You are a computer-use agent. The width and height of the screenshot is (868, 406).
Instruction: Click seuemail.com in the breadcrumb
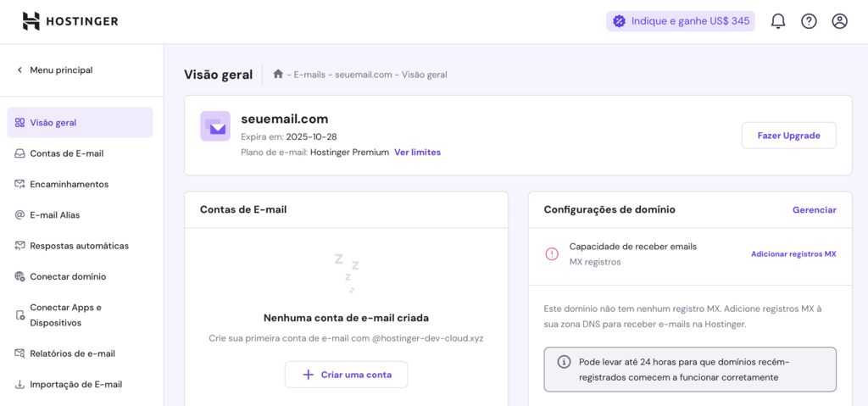tap(363, 75)
